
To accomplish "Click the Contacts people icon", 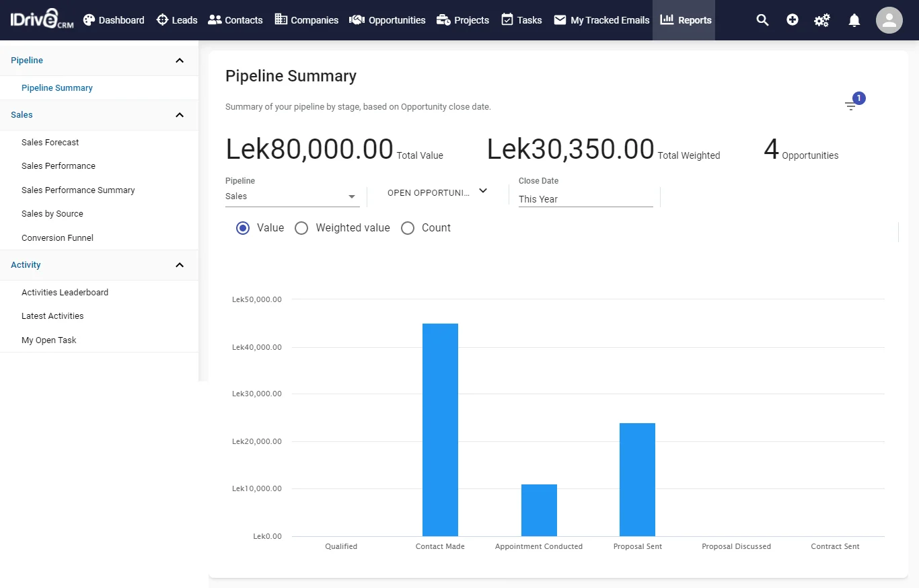I will pyautogui.click(x=215, y=20).
